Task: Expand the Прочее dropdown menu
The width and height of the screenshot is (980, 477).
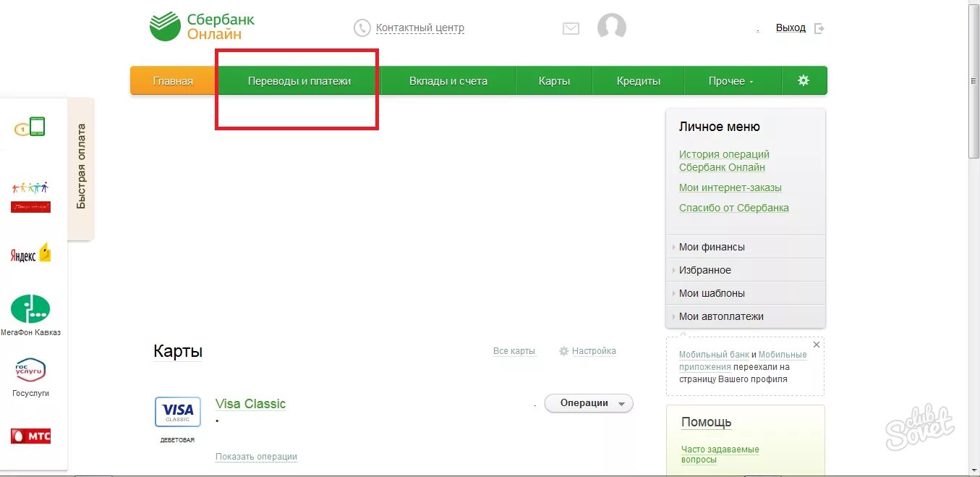Action: coord(732,80)
